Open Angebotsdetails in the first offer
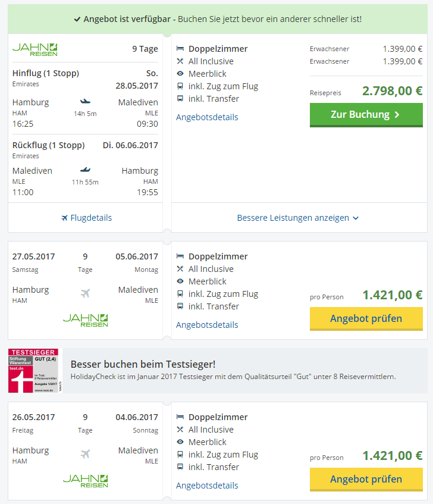 coord(207,117)
